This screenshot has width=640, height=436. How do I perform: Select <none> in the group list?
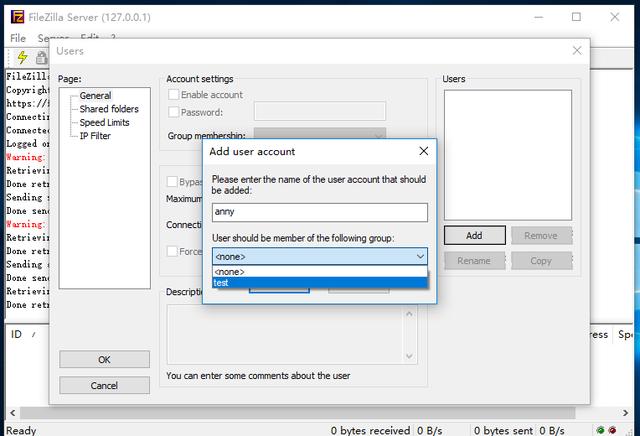[x=320, y=271]
